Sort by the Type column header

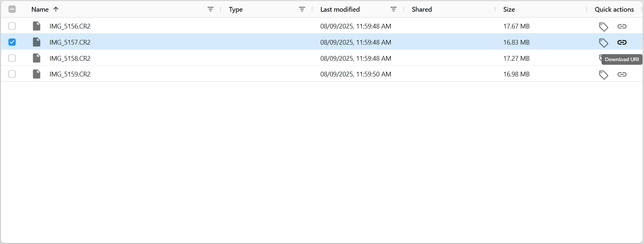(236, 10)
